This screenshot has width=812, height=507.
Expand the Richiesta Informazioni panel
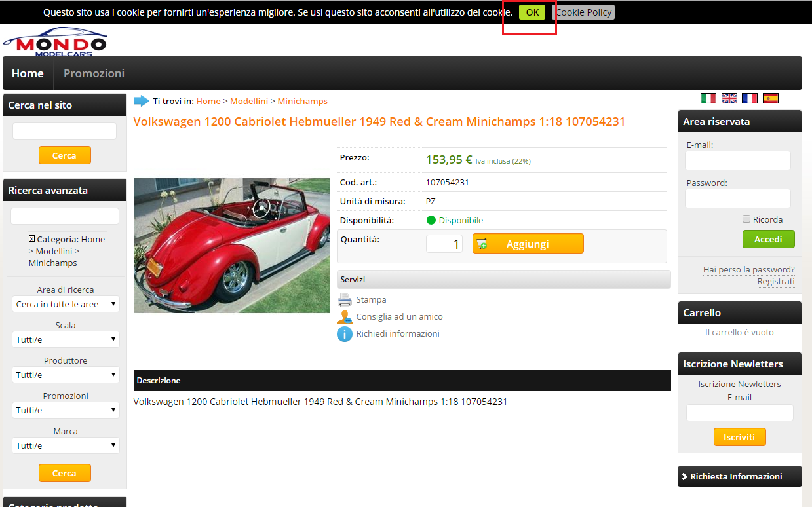click(739, 476)
